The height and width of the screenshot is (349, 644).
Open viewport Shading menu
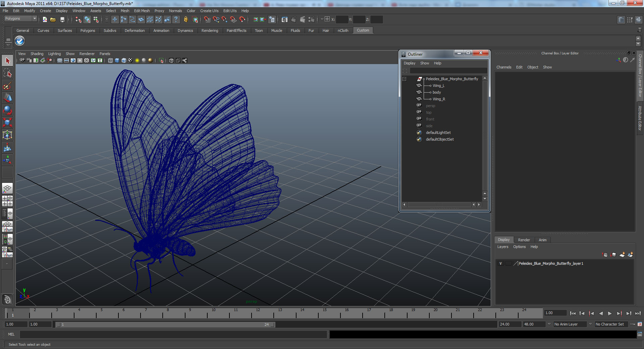tap(37, 54)
